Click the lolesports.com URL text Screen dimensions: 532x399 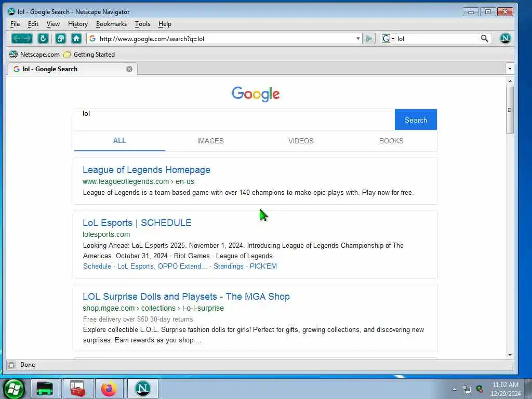tap(106, 234)
